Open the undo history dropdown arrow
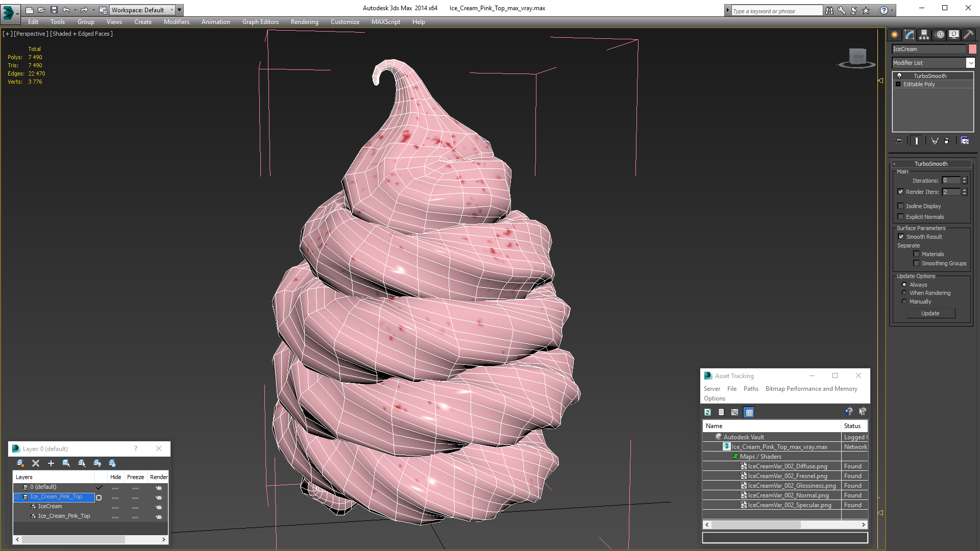Screen dimensions: 980x551 76,10
